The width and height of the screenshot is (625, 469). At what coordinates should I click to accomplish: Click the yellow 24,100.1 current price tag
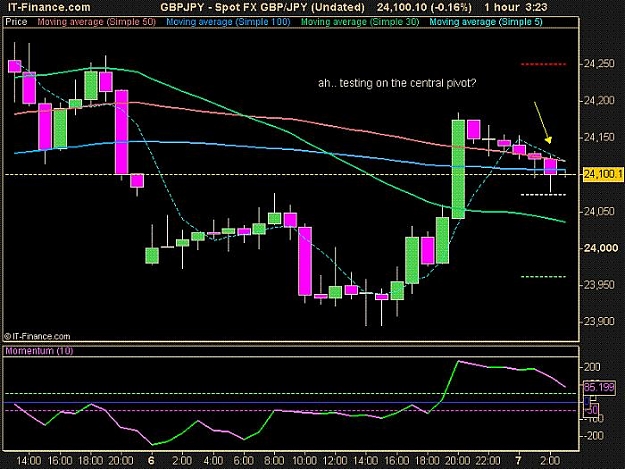coord(603,175)
